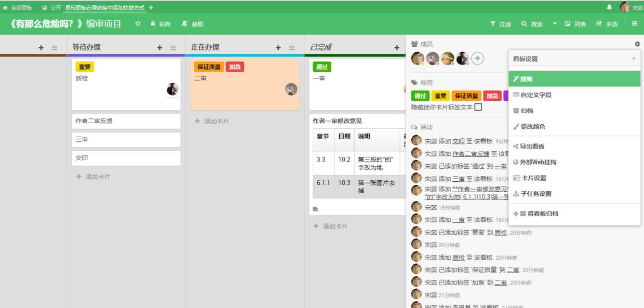Change board visibility via 私有 lock
Image resolution: width=644 pixels, height=308 pixels.
pyautogui.click(x=160, y=24)
